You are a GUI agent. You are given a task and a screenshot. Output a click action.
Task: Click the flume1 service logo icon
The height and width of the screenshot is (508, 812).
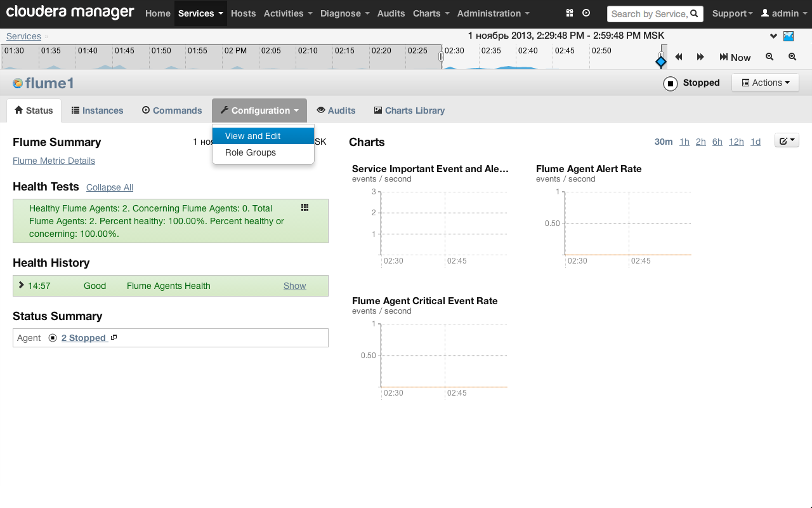[18, 83]
